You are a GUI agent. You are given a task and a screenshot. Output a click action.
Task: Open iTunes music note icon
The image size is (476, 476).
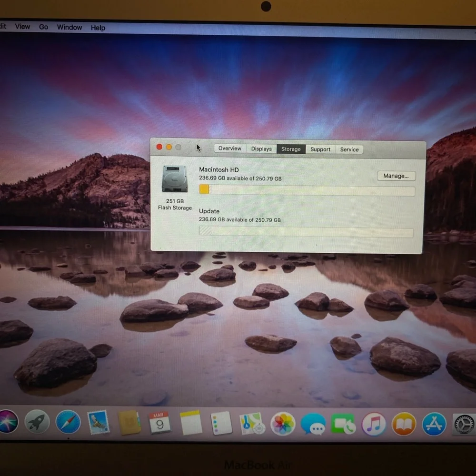coord(374,425)
